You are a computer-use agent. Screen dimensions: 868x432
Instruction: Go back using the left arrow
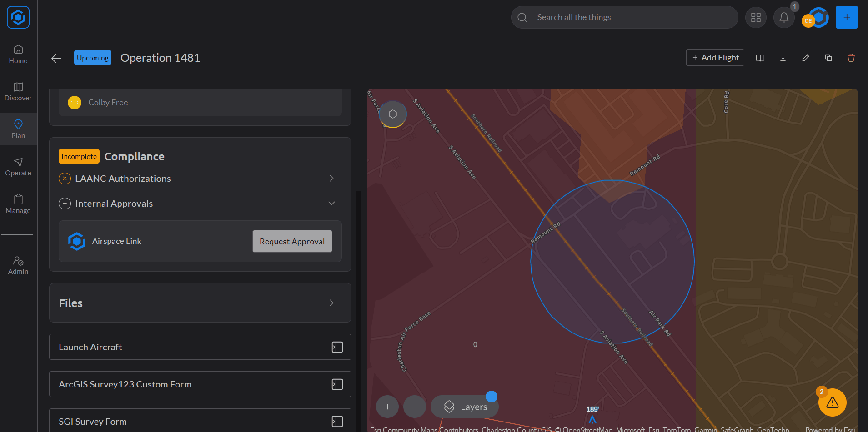click(56, 58)
